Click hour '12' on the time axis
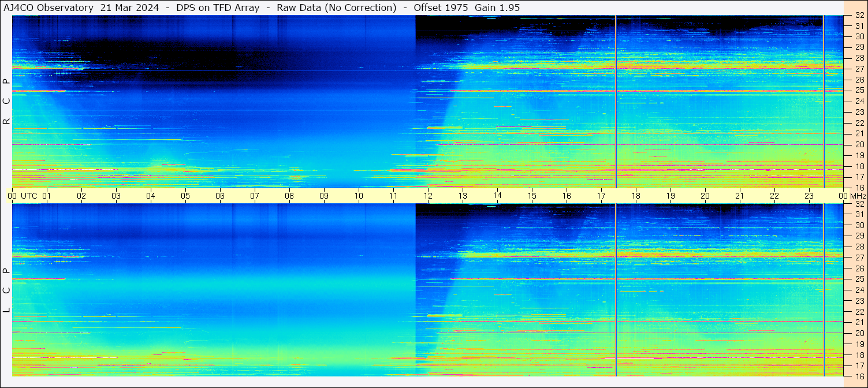The image size is (868, 388). pyautogui.click(x=428, y=196)
